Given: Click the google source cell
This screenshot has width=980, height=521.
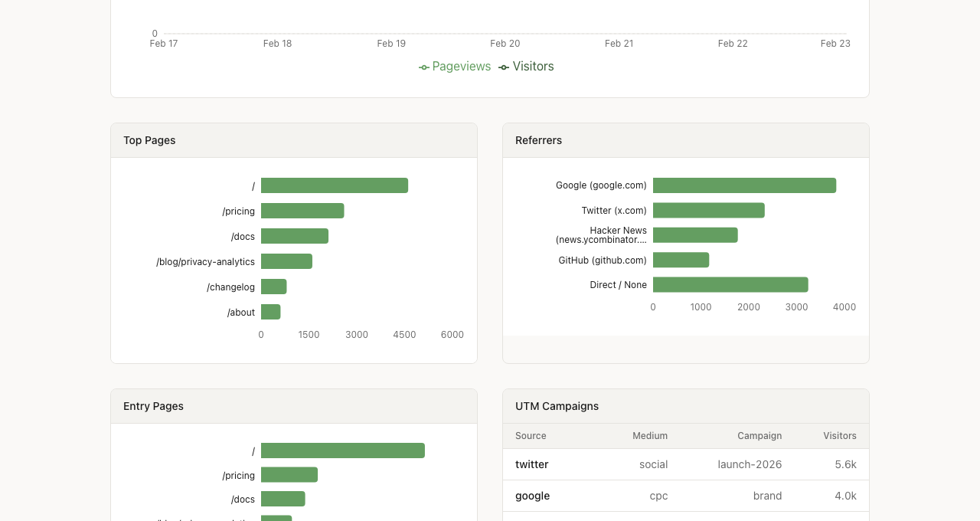Looking at the screenshot, I should (533, 496).
